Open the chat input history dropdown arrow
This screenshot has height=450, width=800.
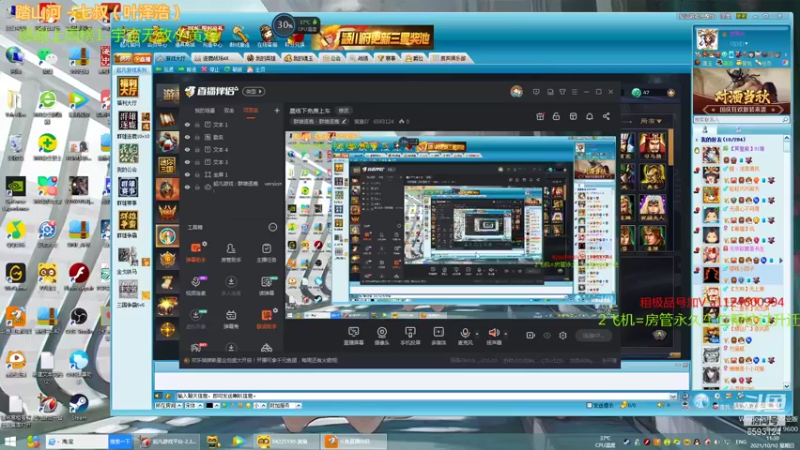click(673, 396)
